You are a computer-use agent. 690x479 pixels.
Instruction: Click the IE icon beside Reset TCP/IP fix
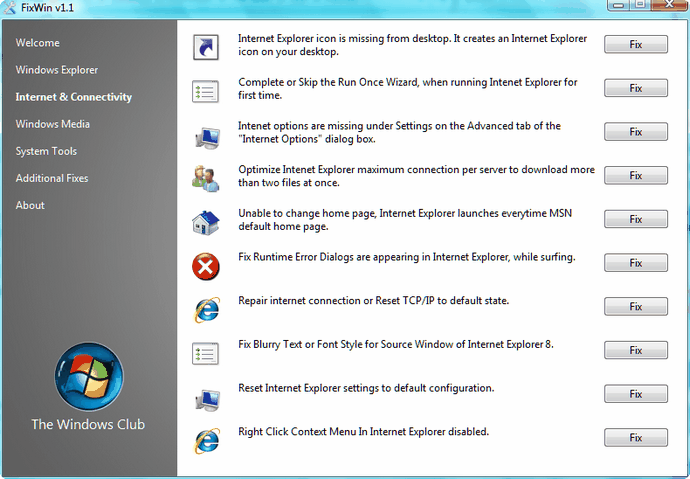(x=206, y=310)
